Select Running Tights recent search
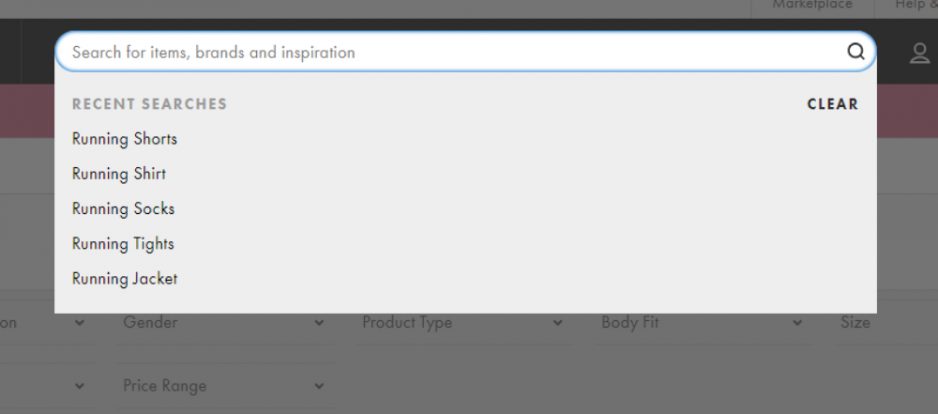The image size is (938, 414). click(123, 244)
